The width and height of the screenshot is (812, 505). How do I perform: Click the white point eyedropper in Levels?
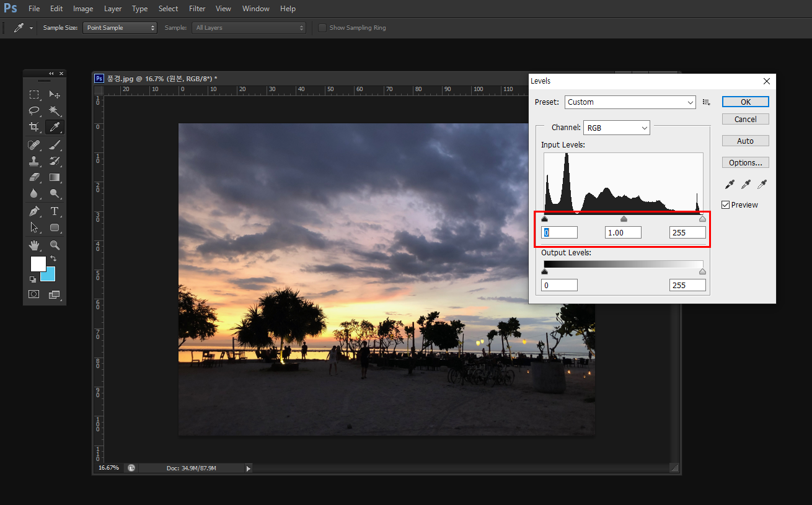pyautogui.click(x=762, y=185)
